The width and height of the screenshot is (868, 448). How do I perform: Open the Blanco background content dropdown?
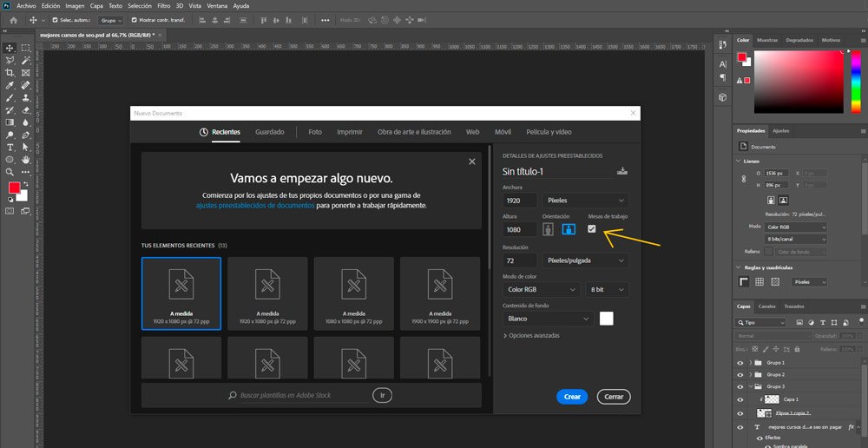pyautogui.click(x=548, y=319)
